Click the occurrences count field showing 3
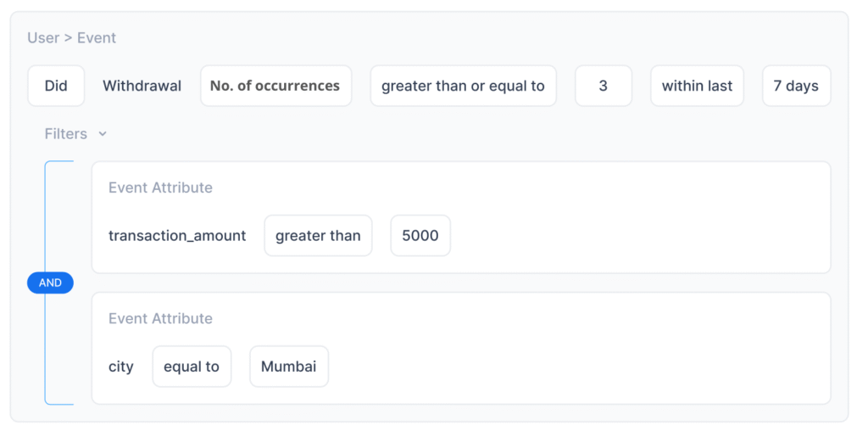 point(603,86)
